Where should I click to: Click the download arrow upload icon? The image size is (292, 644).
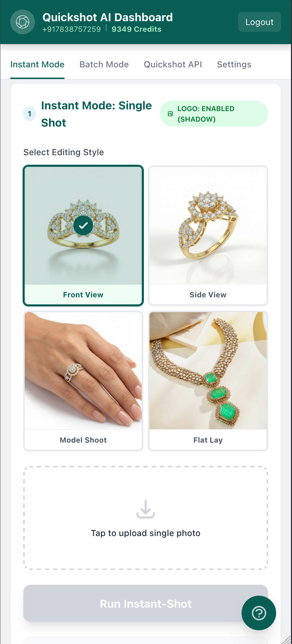[146, 509]
